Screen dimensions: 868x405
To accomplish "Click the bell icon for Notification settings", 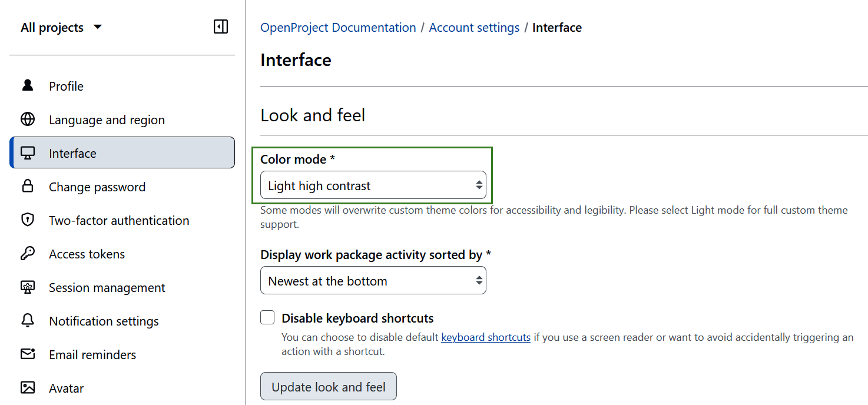I will click(x=27, y=321).
